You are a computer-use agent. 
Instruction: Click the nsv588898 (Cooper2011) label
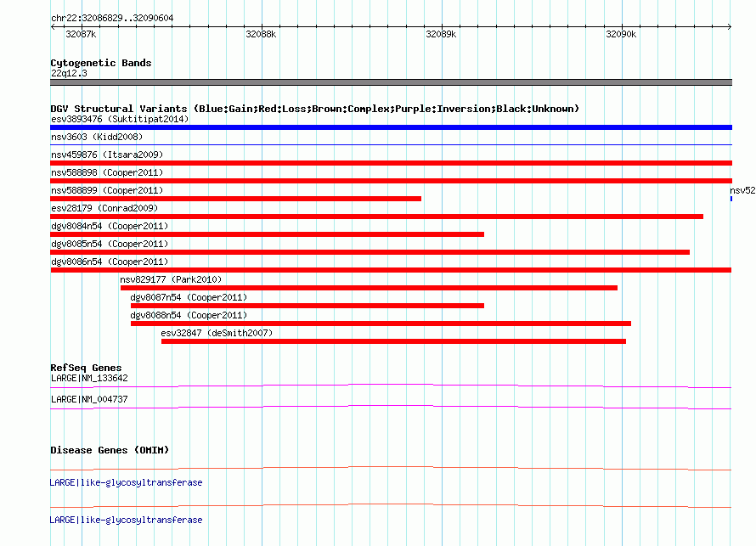point(107,172)
